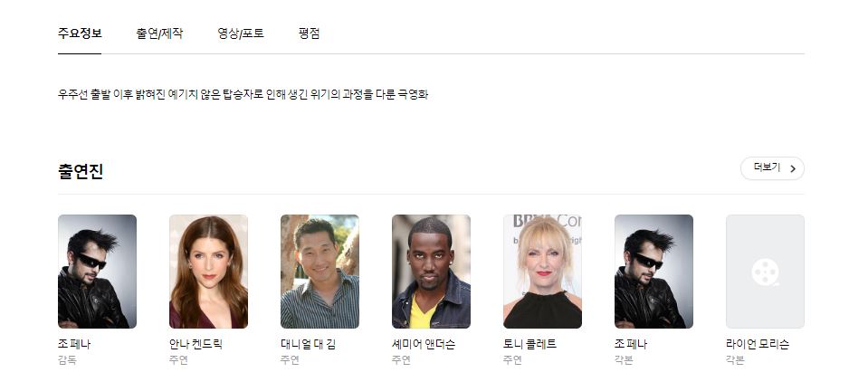Open the 영상/포토 tab
Image resolution: width=868 pixels, height=382 pixels.
(240, 33)
